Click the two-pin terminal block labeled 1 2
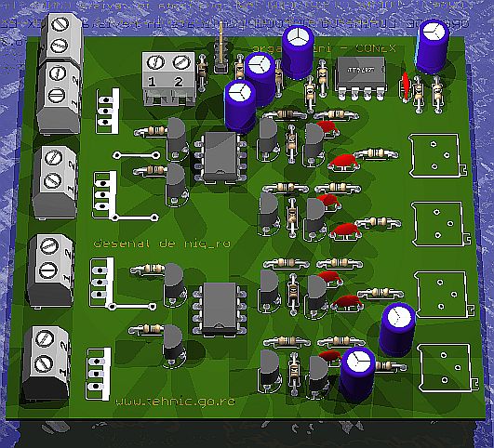This screenshot has height=448, width=494. (x=168, y=79)
